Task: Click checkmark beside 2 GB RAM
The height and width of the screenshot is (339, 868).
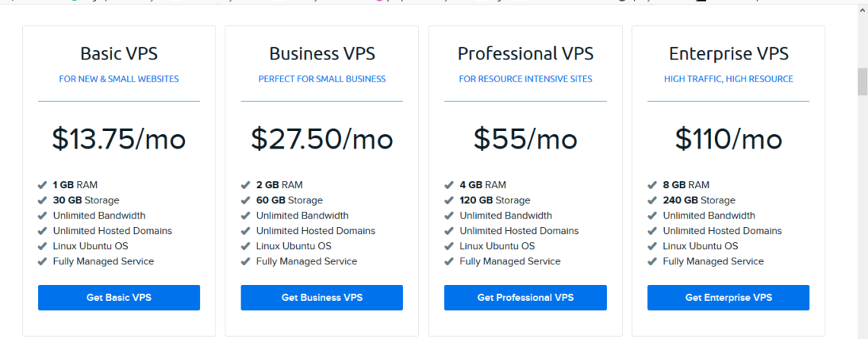Action: click(x=245, y=185)
